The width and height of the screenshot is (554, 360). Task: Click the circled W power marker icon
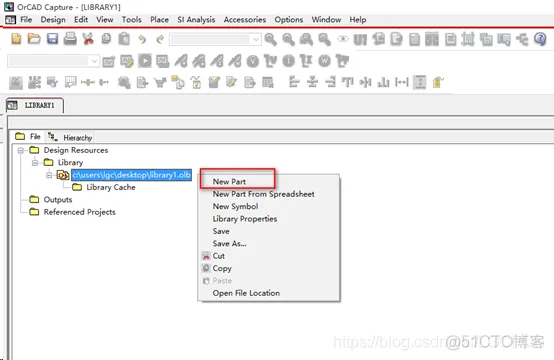click(324, 61)
